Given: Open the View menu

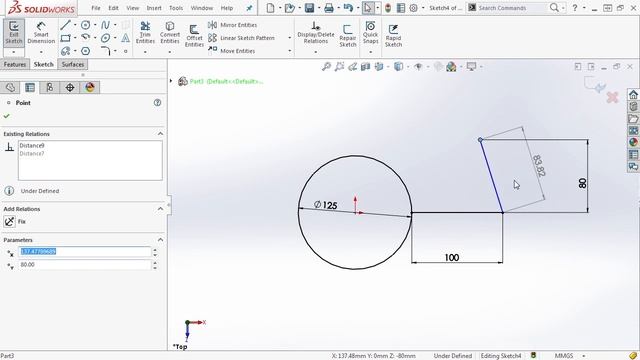Looking at the screenshot, I should click(x=133, y=8).
